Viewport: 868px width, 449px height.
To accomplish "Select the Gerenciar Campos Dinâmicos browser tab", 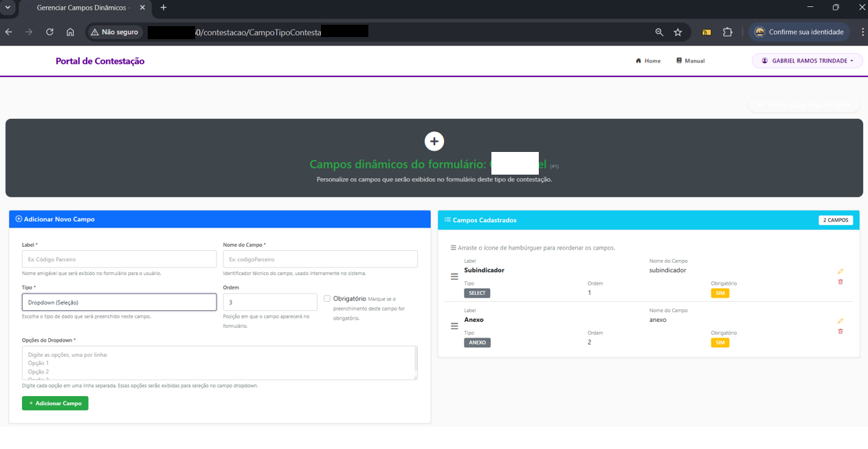I will 82,8.
